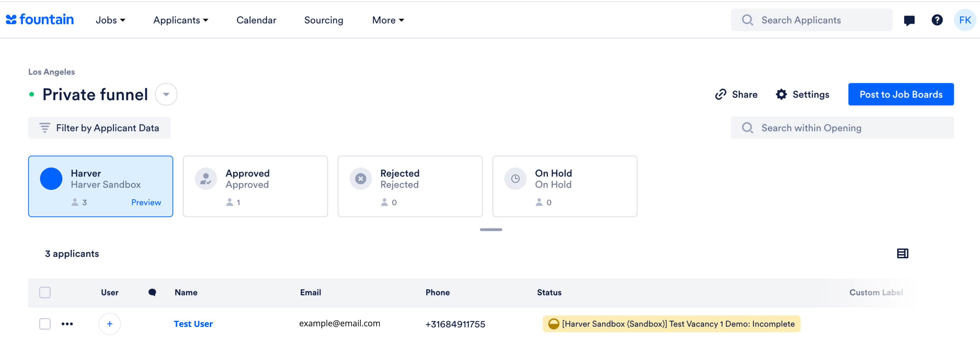Click the help question mark icon
Image resolution: width=980 pixels, height=339 pixels.
[x=937, y=20]
